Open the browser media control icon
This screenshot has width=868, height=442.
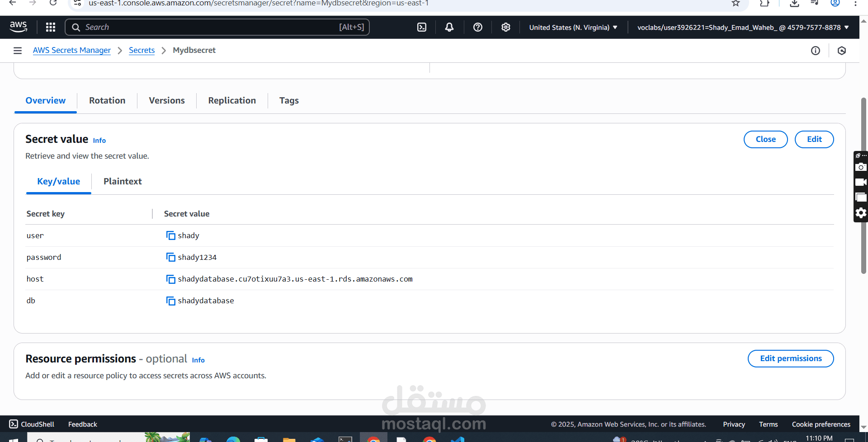pos(815,4)
